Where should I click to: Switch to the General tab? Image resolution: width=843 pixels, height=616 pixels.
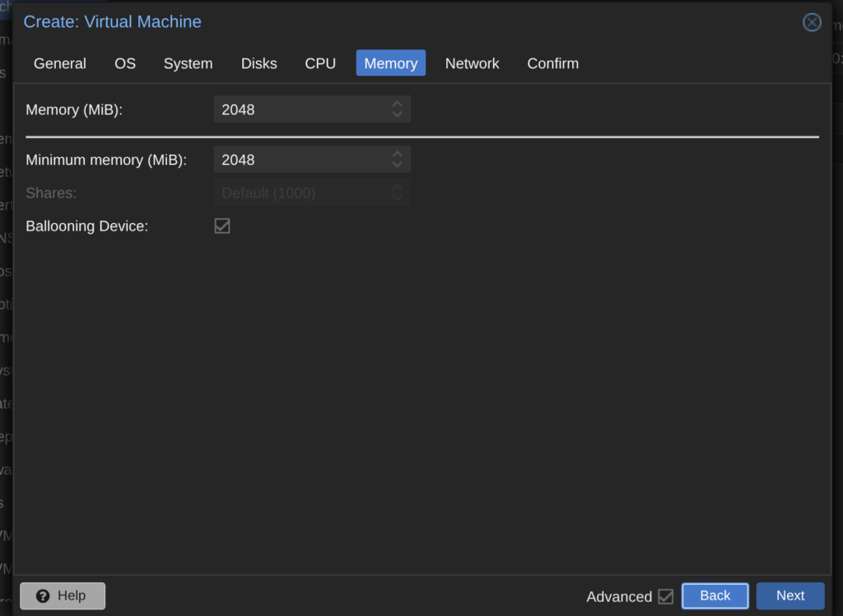click(60, 63)
